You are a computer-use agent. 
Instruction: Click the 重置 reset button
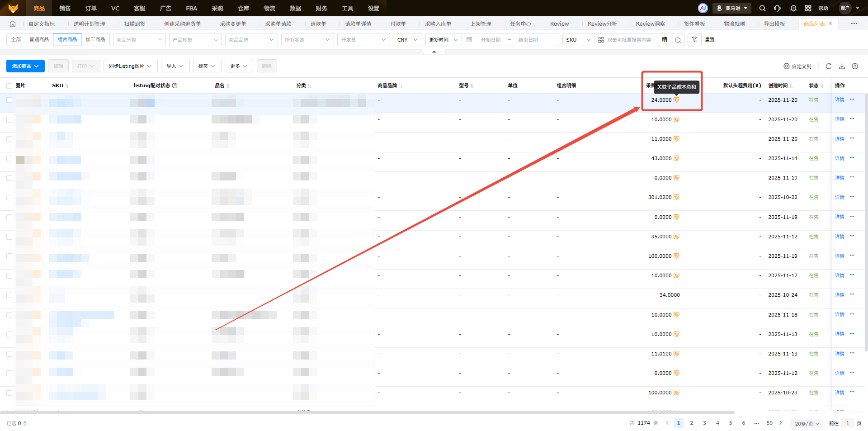pyautogui.click(x=710, y=40)
